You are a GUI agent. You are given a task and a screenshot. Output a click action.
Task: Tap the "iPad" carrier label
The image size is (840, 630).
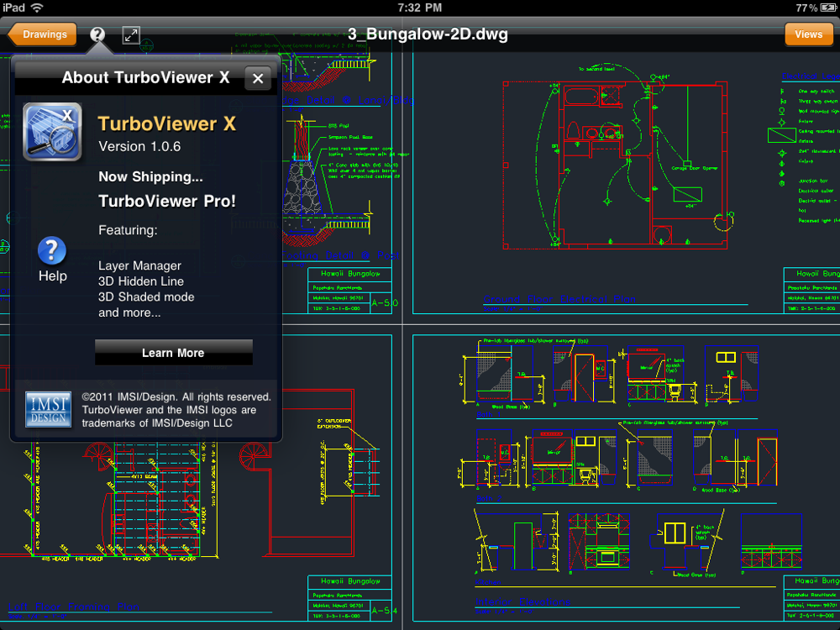pos(13,8)
